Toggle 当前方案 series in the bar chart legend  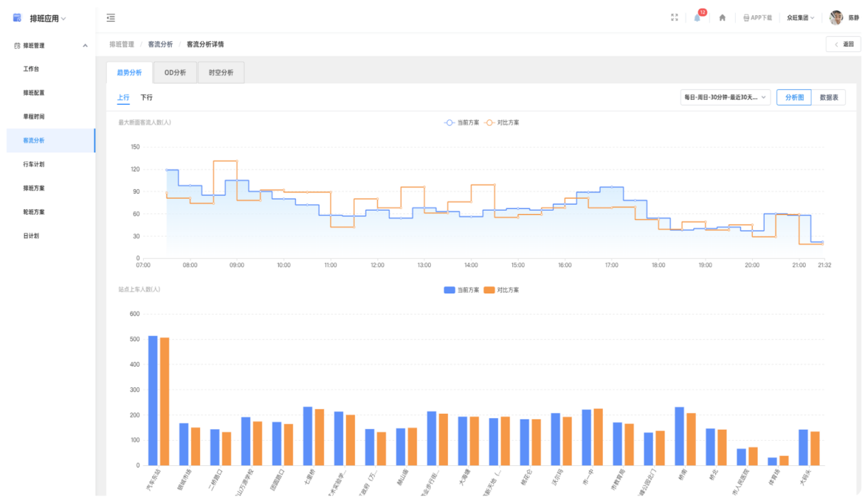pyautogui.click(x=462, y=290)
